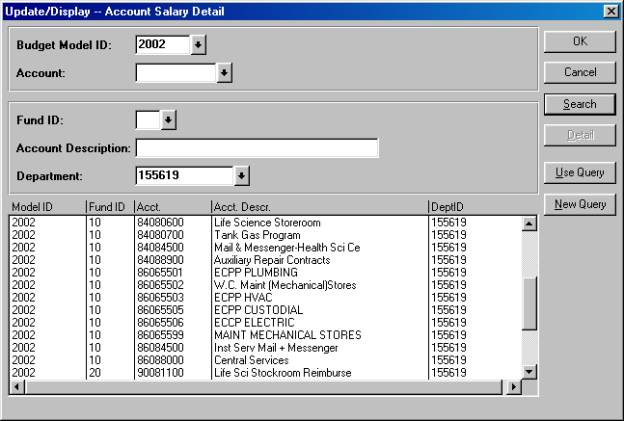Viewport: 624px width, 421px height.
Task: Click the Model ID column header
Action: (x=46, y=207)
